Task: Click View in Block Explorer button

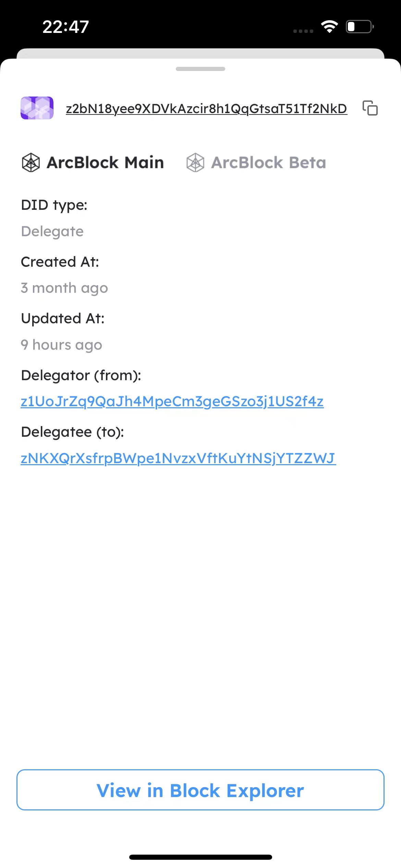Action: [x=200, y=790]
